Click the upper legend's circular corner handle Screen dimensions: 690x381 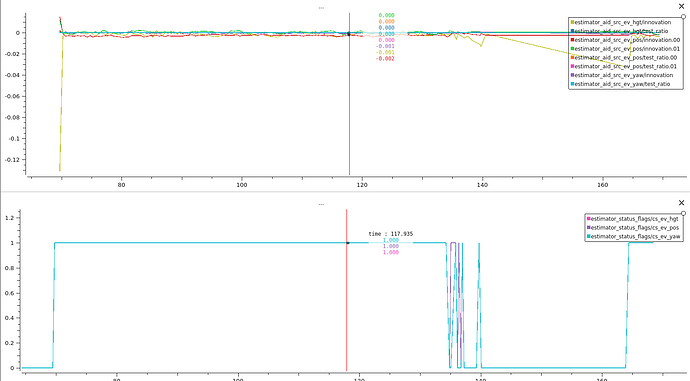click(683, 17)
